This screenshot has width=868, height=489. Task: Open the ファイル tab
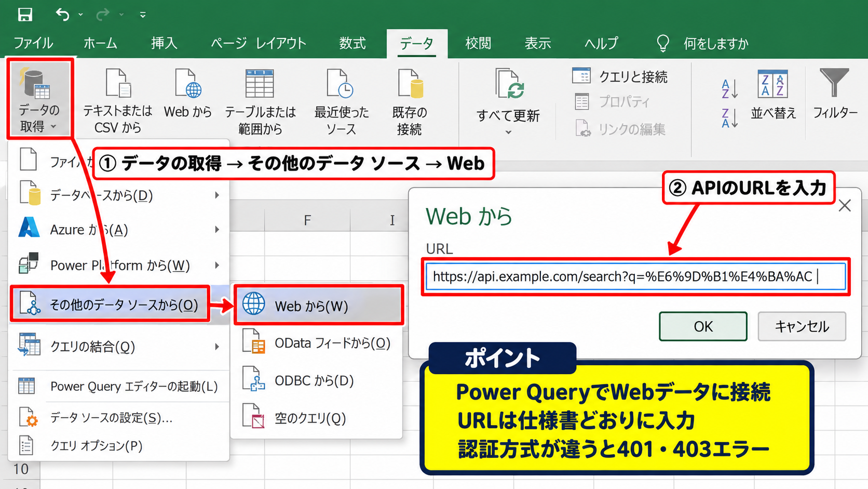[x=33, y=43]
